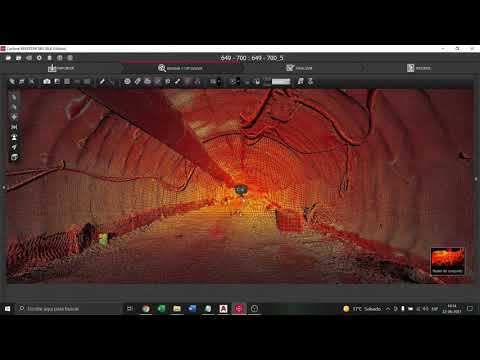The height and width of the screenshot is (360, 480).
Task: Open the weather widget on the taskbar
Action: (x=362, y=309)
